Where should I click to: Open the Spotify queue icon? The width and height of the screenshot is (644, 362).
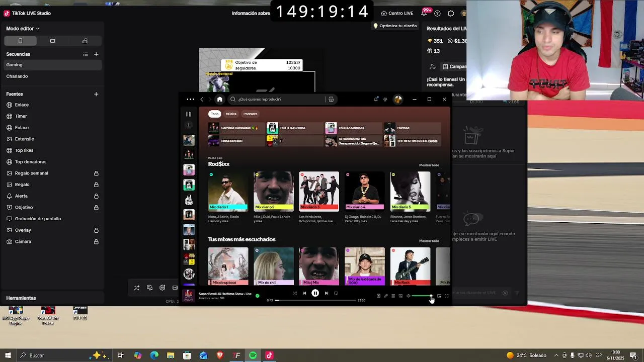point(393,296)
